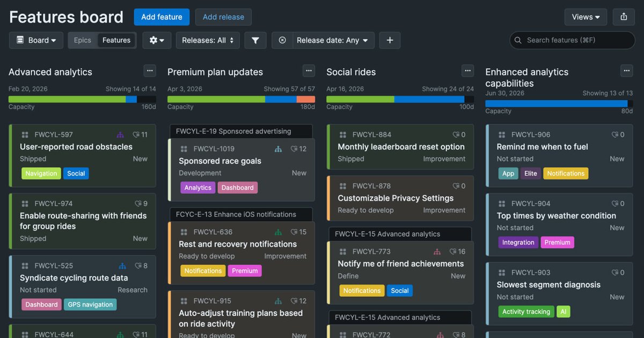
Task: Open the settings gear dropdown
Action: point(157,40)
